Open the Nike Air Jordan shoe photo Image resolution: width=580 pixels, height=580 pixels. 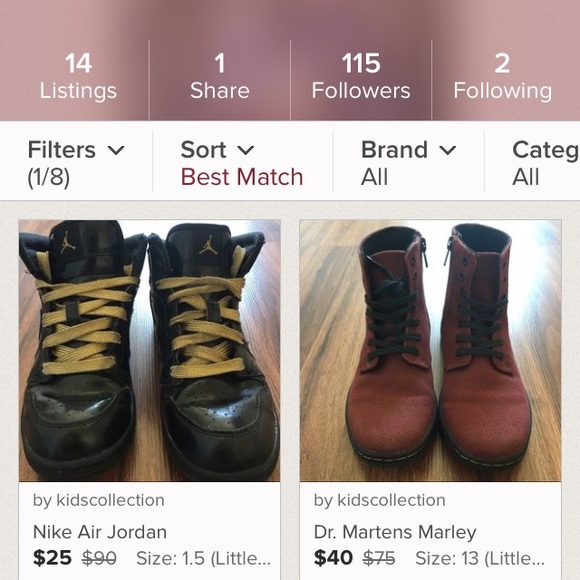click(149, 351)
